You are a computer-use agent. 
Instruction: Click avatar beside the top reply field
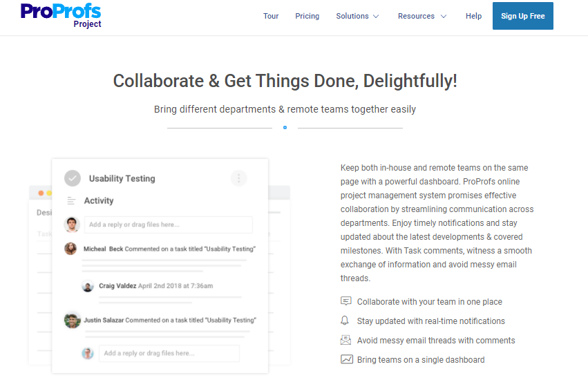pos(72,225)
